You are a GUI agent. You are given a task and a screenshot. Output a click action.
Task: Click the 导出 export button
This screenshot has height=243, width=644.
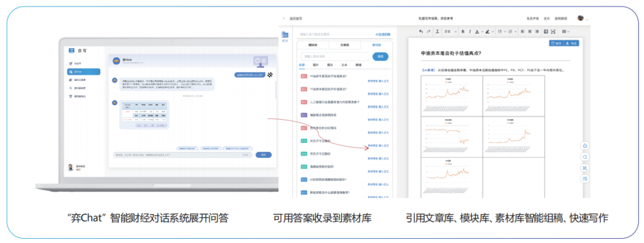pos(571,43)
